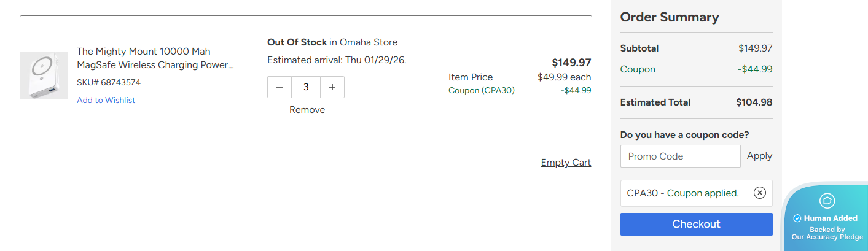Decrease quantity with the minus button
Screen dimensions: 868x251
(x=280, y=87)
